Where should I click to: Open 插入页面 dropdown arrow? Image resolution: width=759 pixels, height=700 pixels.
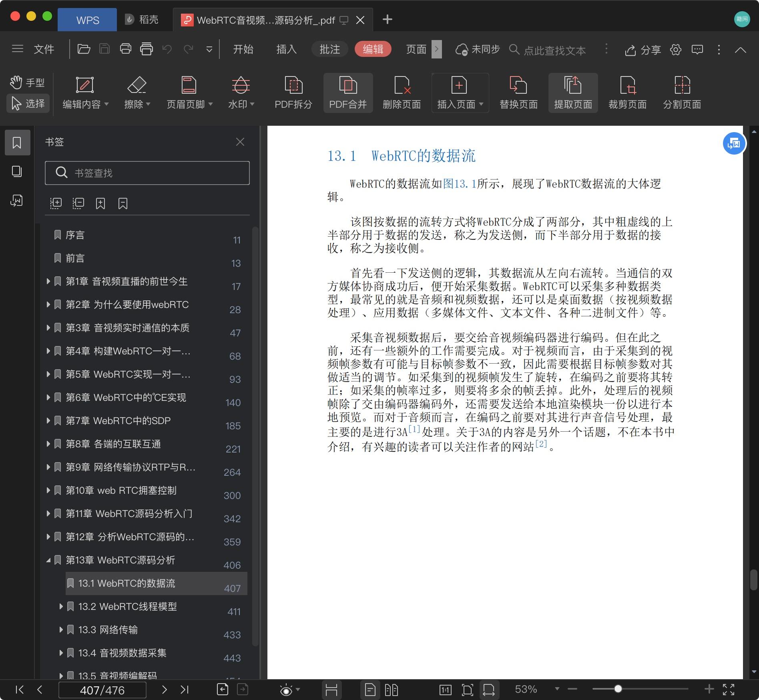[x=482, y=104]
